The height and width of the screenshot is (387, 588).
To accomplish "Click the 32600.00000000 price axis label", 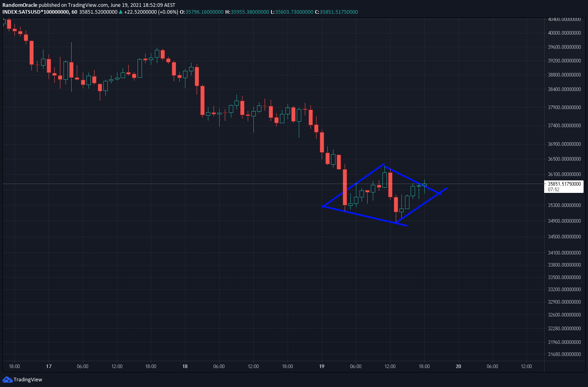I will pos(564,315).
